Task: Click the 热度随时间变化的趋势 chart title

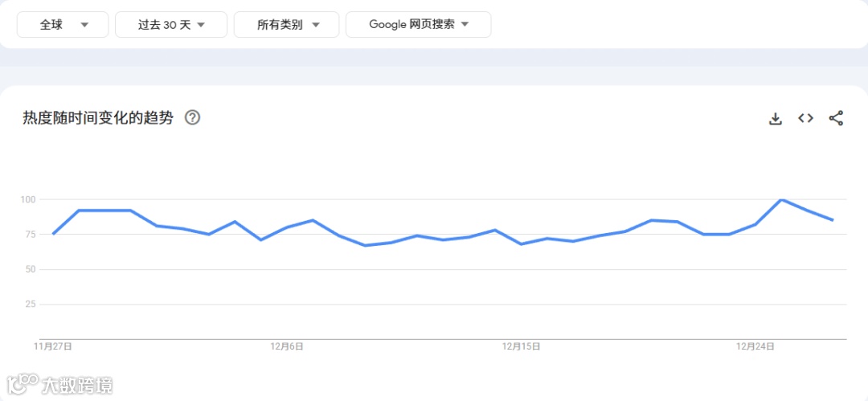Action: 98,118
